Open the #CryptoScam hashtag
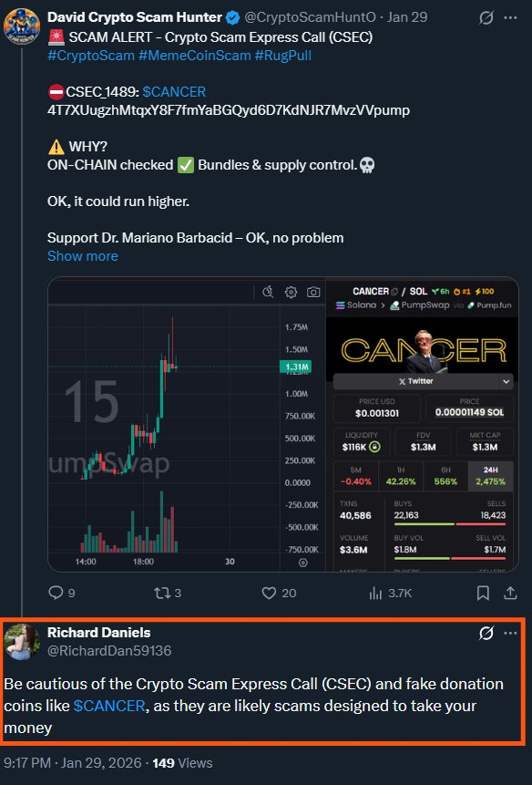 91,55
